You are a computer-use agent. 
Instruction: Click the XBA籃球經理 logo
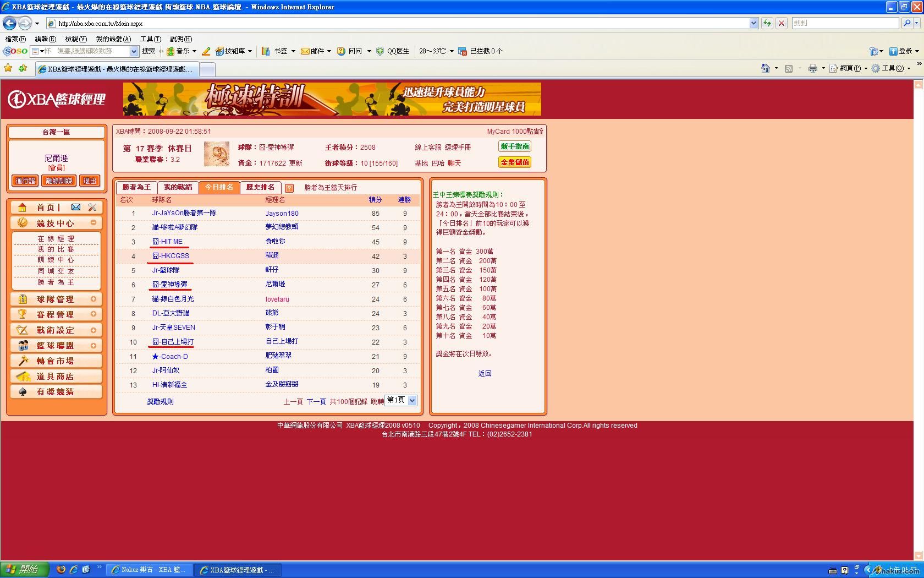[x=57, y=99]
